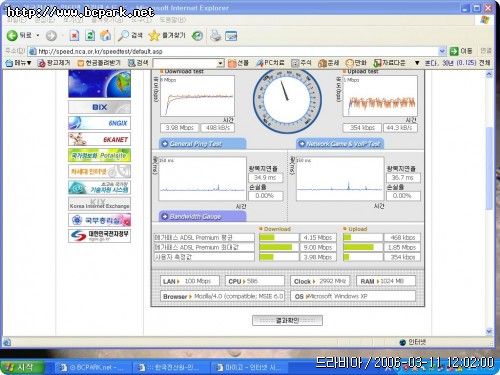
Task: Click the 이동 Go button
Action: (461, 51)
